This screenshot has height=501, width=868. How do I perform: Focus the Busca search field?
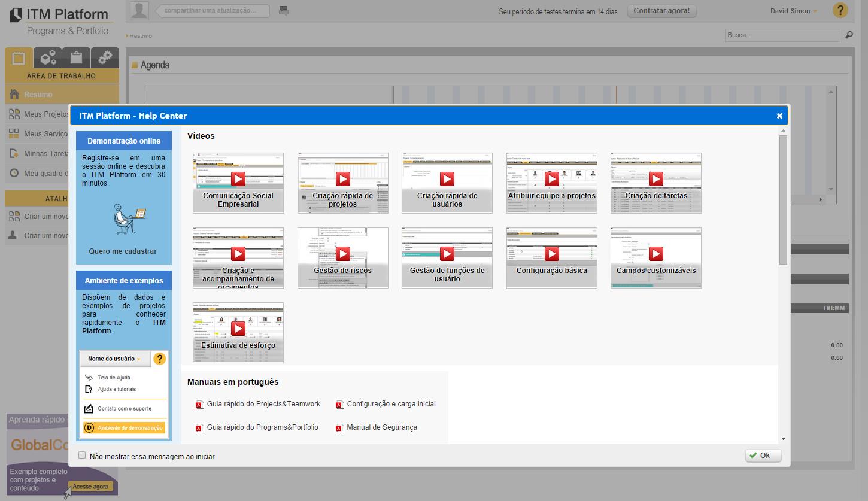(x=783, y=35)
